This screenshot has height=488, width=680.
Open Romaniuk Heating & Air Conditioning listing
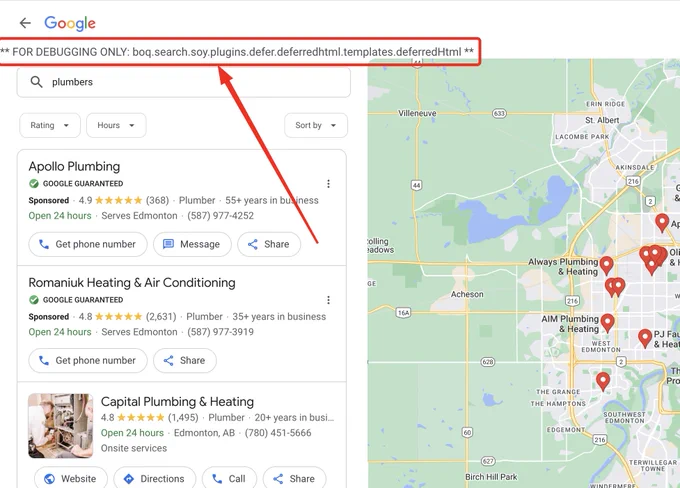[x=132, y=283]
